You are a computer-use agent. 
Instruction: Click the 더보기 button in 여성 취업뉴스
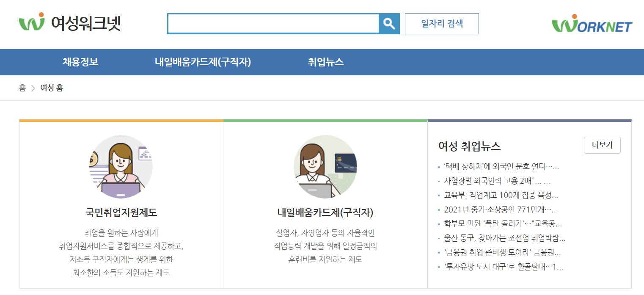tap(602, 145)
